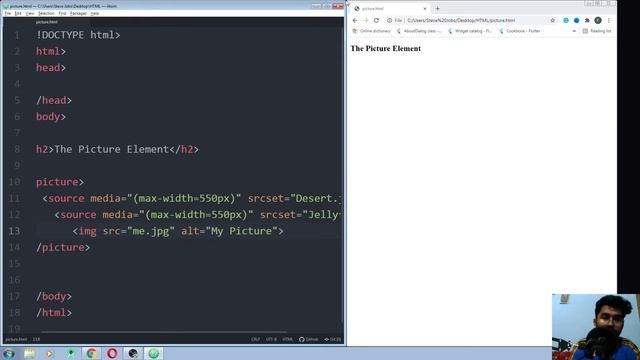Reload the page in Chrome
This screenshot has width=640, height=360.
tap(376, 20)
